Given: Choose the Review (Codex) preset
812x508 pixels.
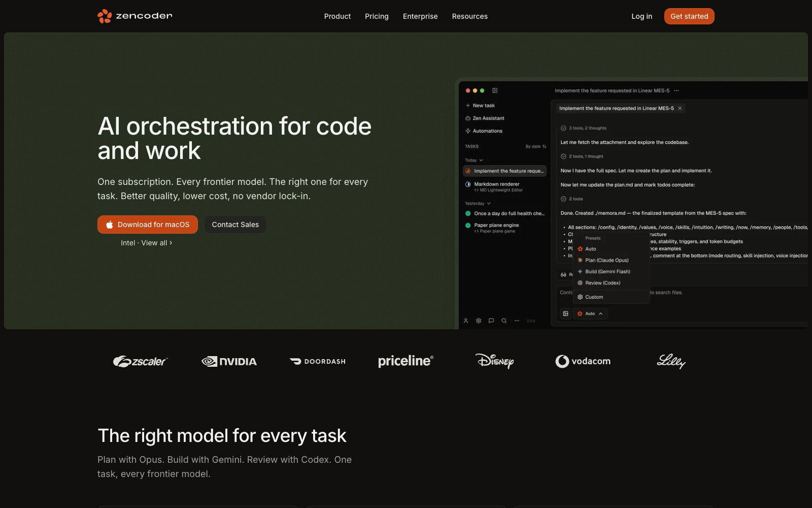Looking at the screenshot, I should tap(611, 283).
